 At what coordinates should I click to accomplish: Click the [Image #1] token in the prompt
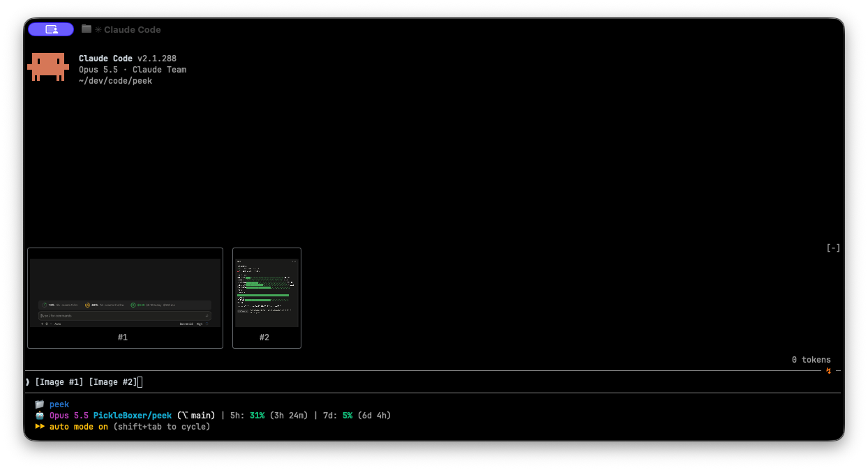(x=59, y=382)
